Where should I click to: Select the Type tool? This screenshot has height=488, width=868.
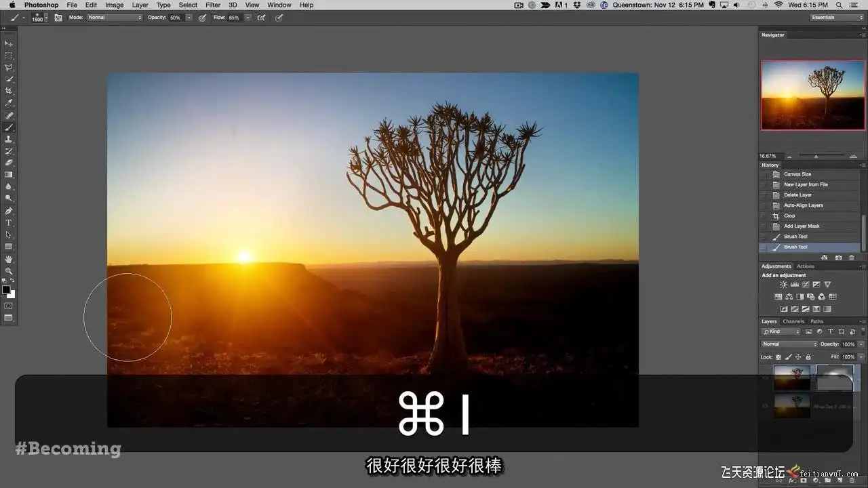pyautogui.click(x=9, y=223)
